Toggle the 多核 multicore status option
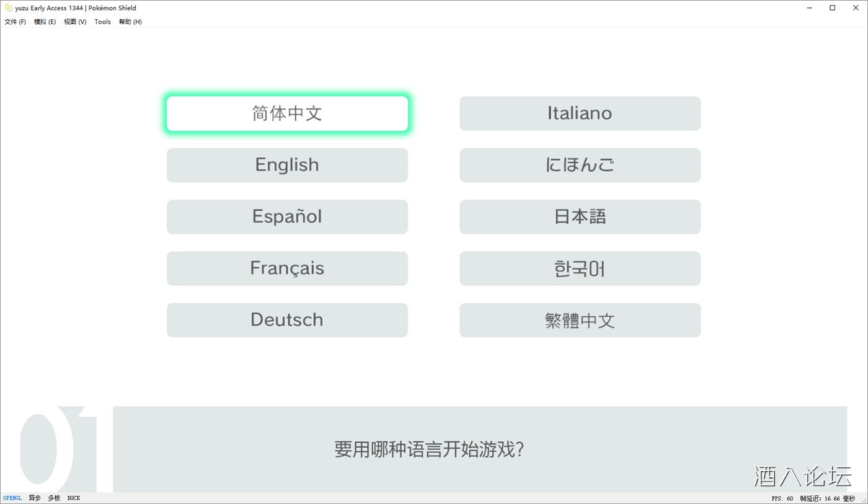This screenshot has width=868, height=504. click(x=55, y=498)
